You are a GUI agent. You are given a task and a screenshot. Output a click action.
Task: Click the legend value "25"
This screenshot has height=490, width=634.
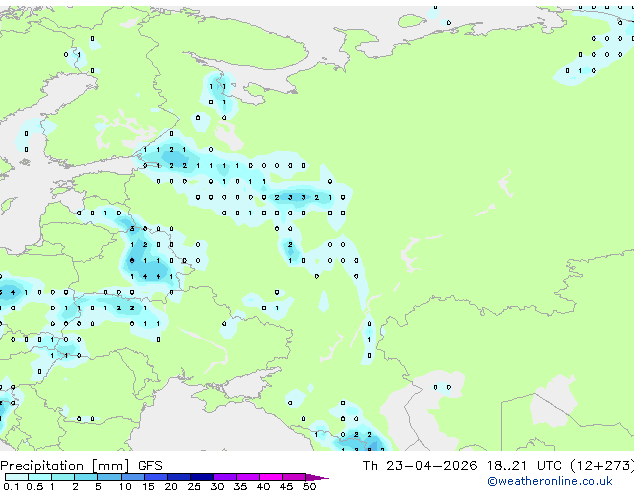(x=194, y=486)
